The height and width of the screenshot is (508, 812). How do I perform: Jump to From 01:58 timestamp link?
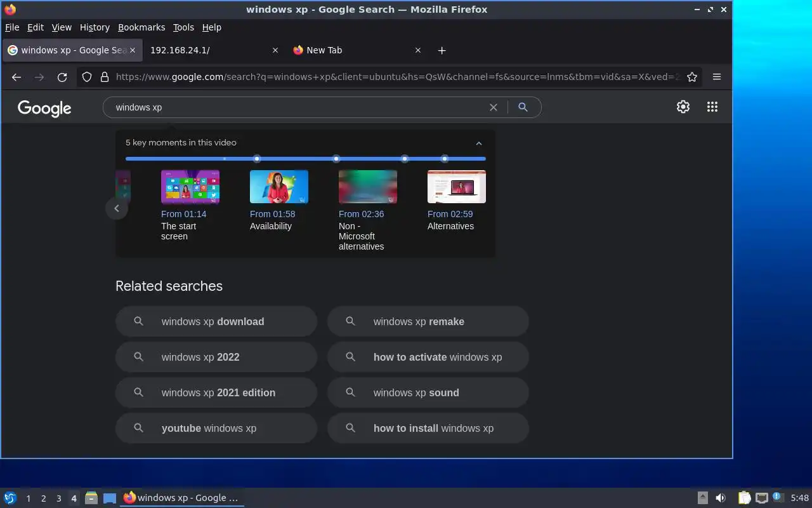(272, 214)
